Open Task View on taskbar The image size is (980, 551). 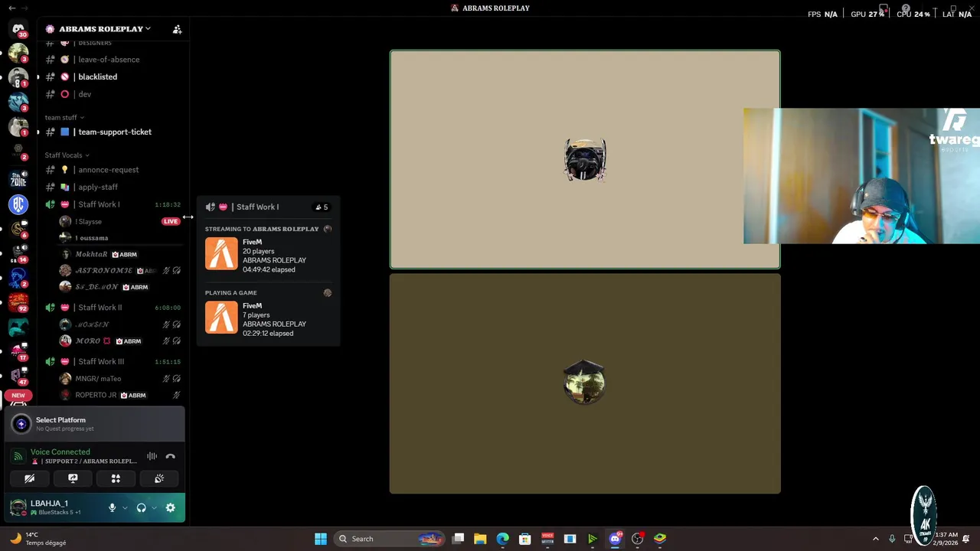tap(458, 539)
